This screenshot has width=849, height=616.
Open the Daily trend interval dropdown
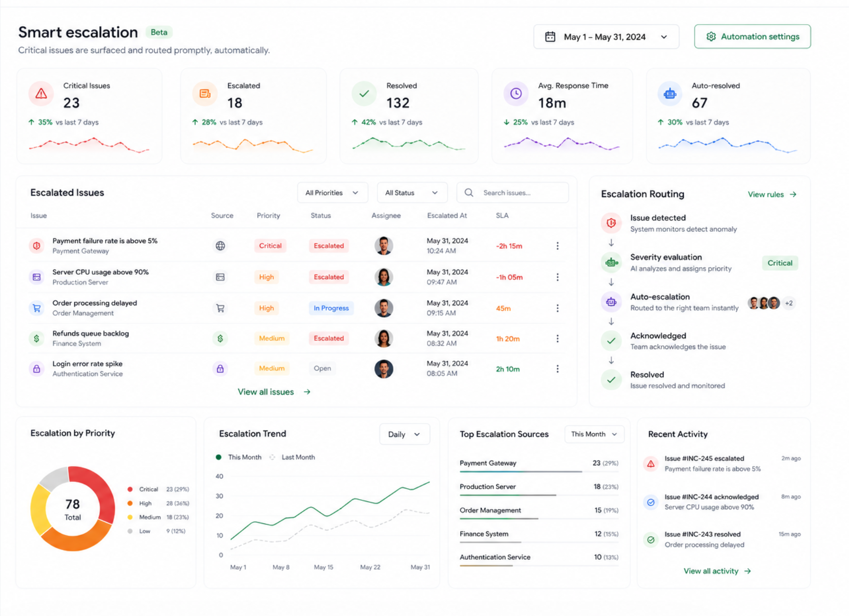(404, 434)
